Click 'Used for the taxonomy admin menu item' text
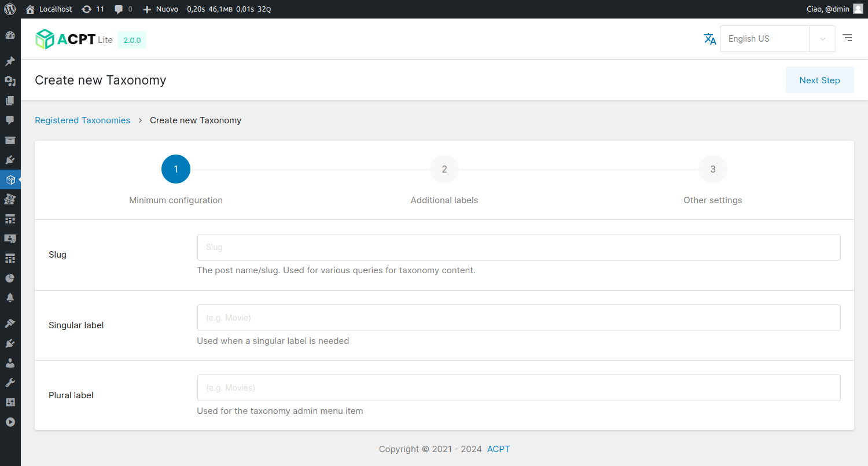The height and width of the screenshot is (466, 868). click(x=280, y=411)
